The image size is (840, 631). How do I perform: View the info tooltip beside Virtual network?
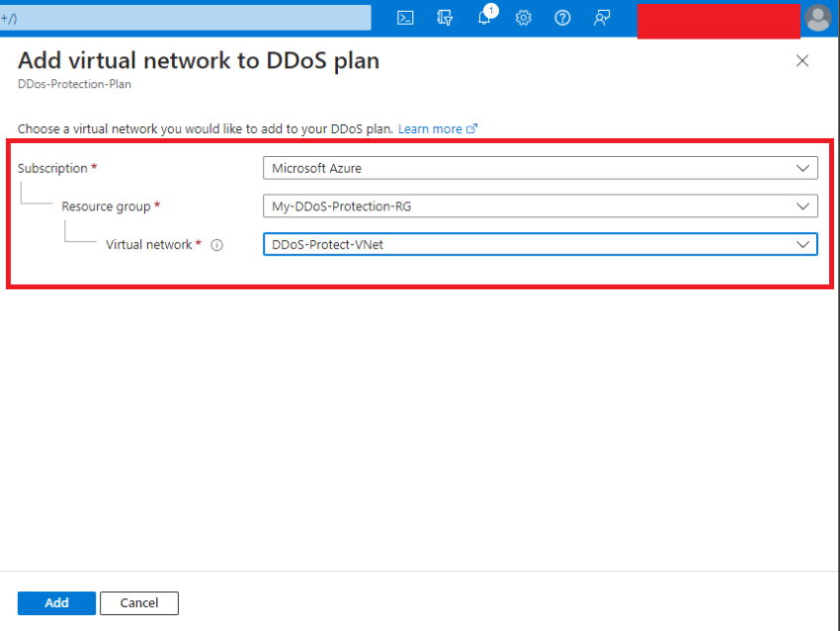click(216, 245)
